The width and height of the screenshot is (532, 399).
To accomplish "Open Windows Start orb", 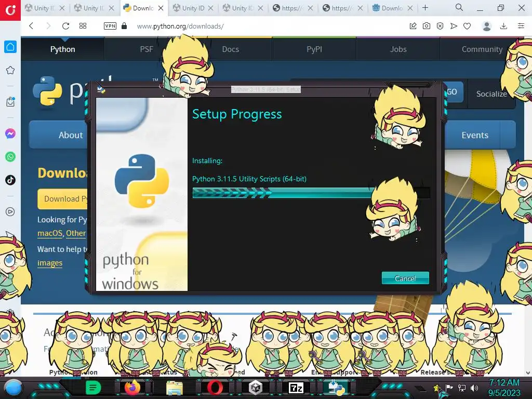I will 14,388.
